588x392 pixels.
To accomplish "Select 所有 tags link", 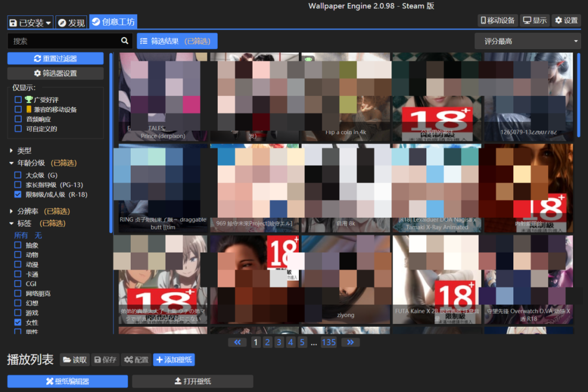I will tap(21, 235).
